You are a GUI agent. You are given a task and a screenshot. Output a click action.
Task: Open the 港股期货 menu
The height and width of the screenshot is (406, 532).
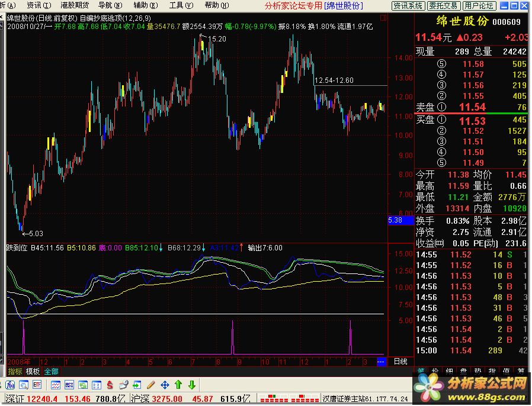tap(75, 5)
